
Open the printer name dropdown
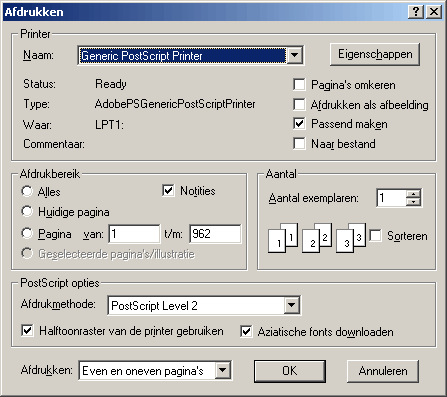pyautogui.click(x=295, y=55)
